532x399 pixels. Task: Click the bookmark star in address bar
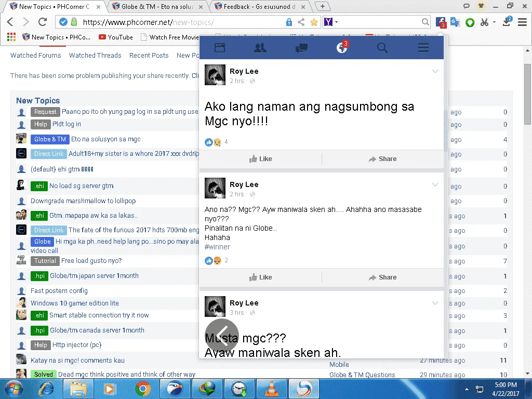pyautogui.click(x=314, y=22)
